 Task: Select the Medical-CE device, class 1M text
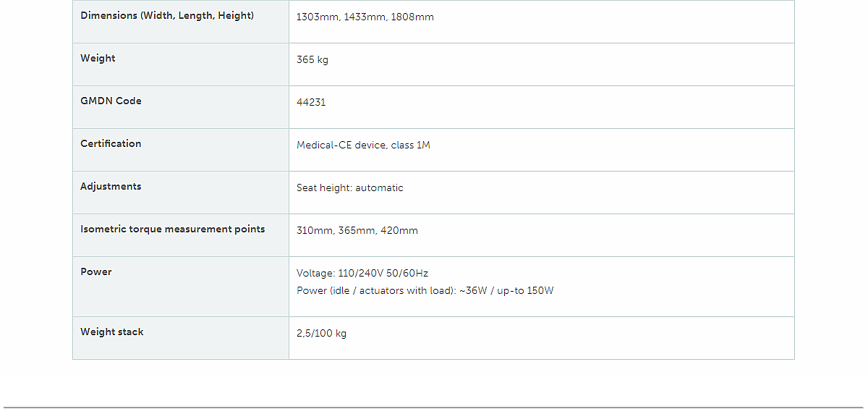click(x=363, y=146)
